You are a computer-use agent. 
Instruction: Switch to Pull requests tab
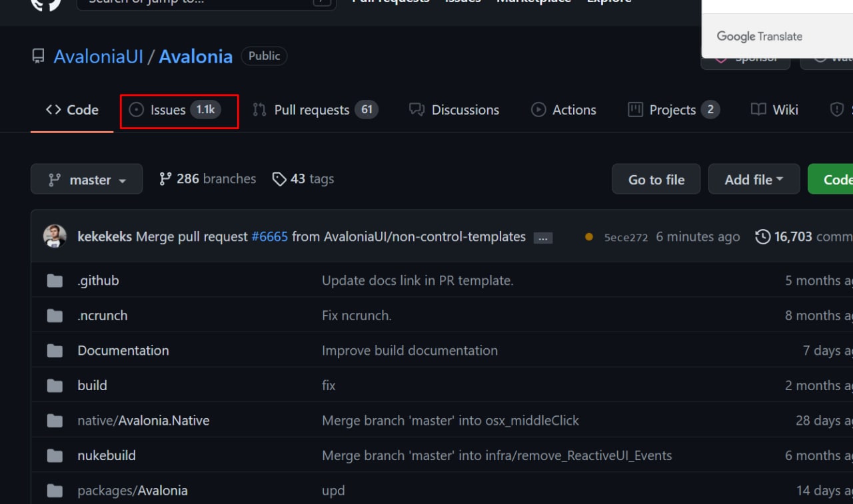click(x=315, y=110)
